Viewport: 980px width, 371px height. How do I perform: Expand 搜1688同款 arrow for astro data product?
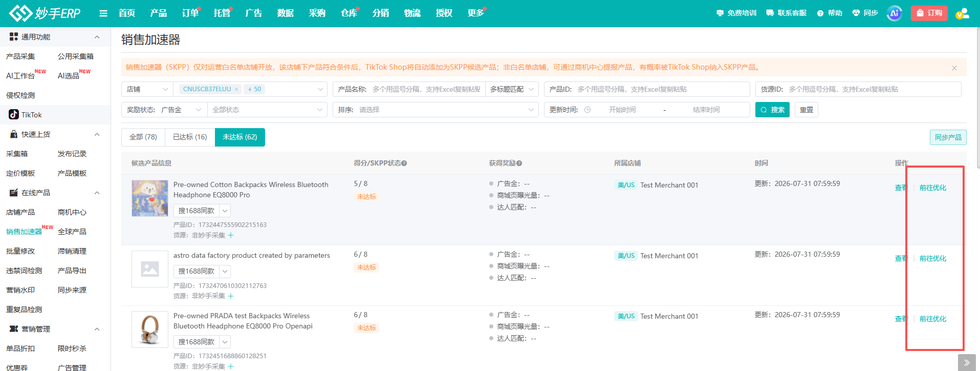pyautogui.click(x=225, y=271)
